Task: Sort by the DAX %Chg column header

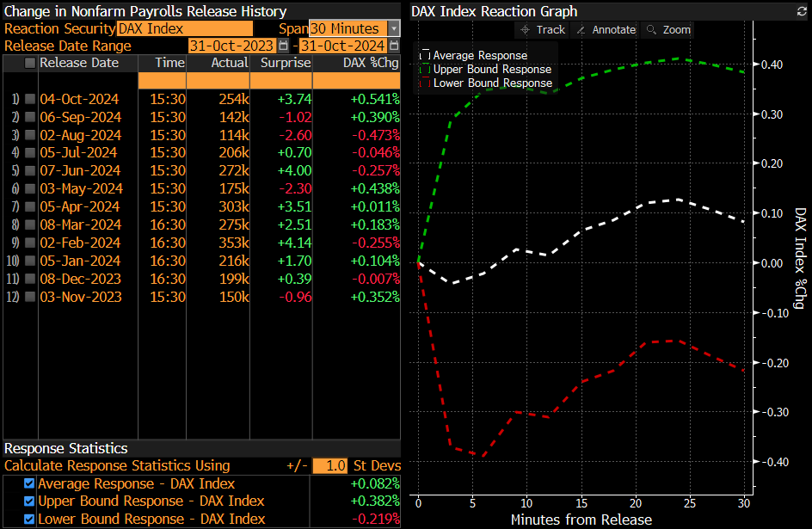Action: tap(371, 63)
